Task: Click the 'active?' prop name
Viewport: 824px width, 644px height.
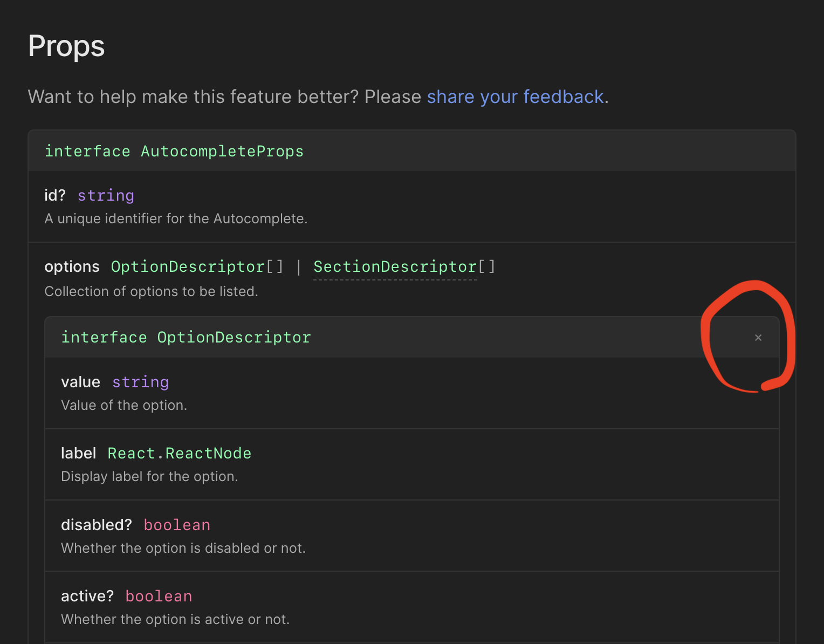Action: click(x=87, y=596)
